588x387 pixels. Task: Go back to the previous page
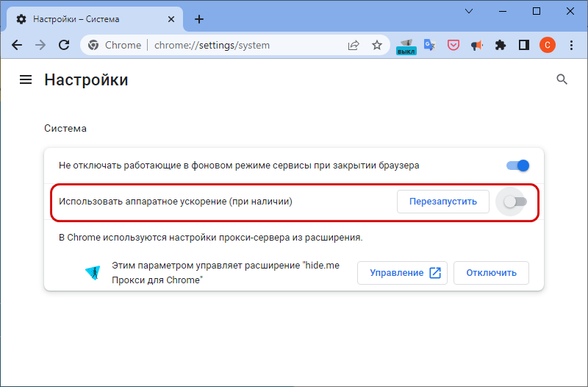click(17, 45)
